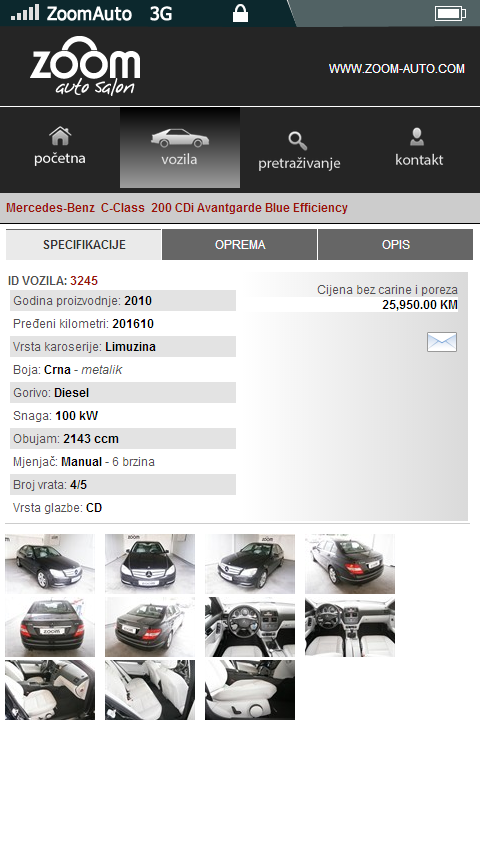Open front seats side thumbnail
Viewport: 480px width, 854px height.
[50, 690]
